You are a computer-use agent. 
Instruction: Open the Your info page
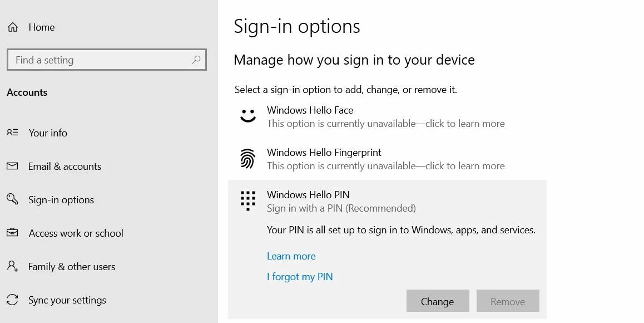(48, 133)
